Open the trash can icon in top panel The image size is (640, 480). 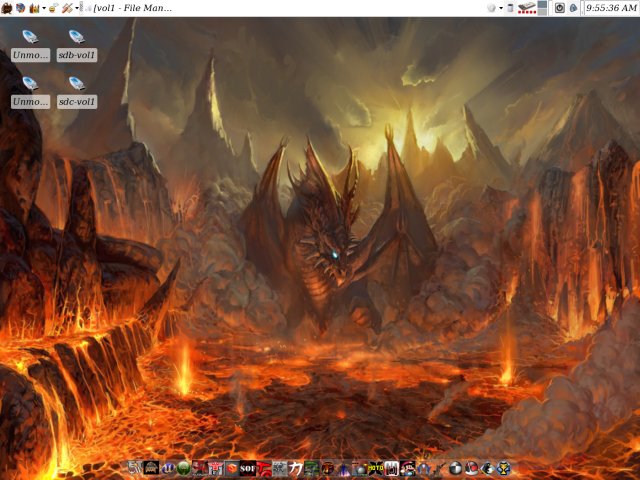(x=510, y=8)
